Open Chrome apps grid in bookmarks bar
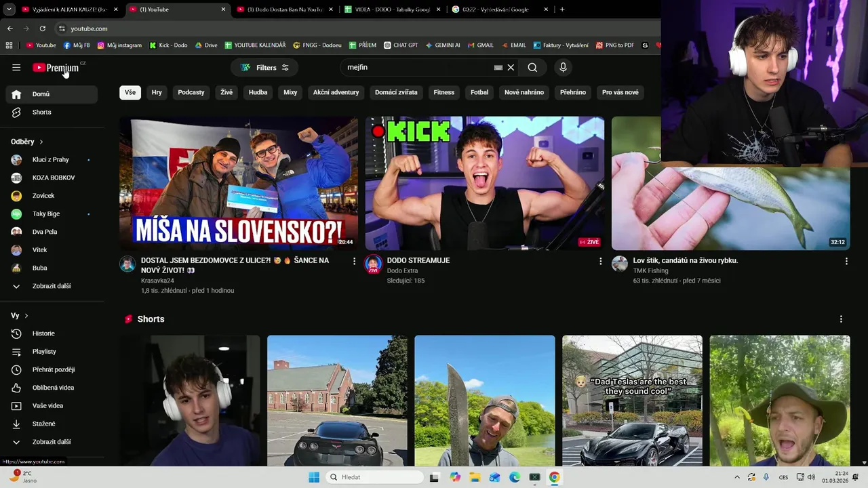 coord(9,45)
